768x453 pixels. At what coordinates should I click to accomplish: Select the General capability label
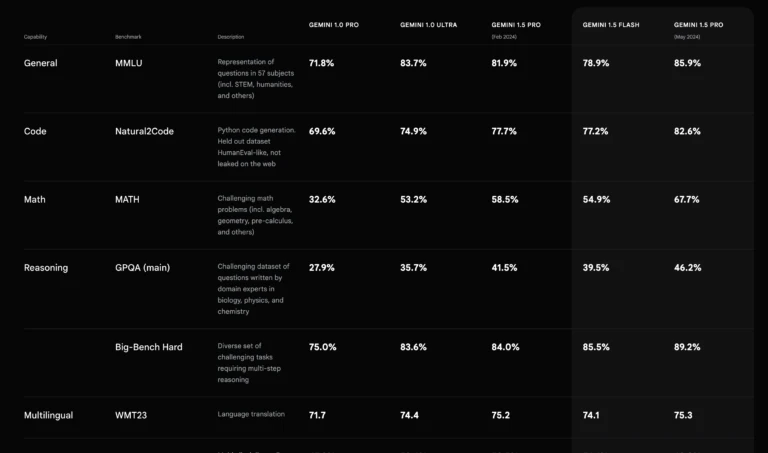[41, 63]
